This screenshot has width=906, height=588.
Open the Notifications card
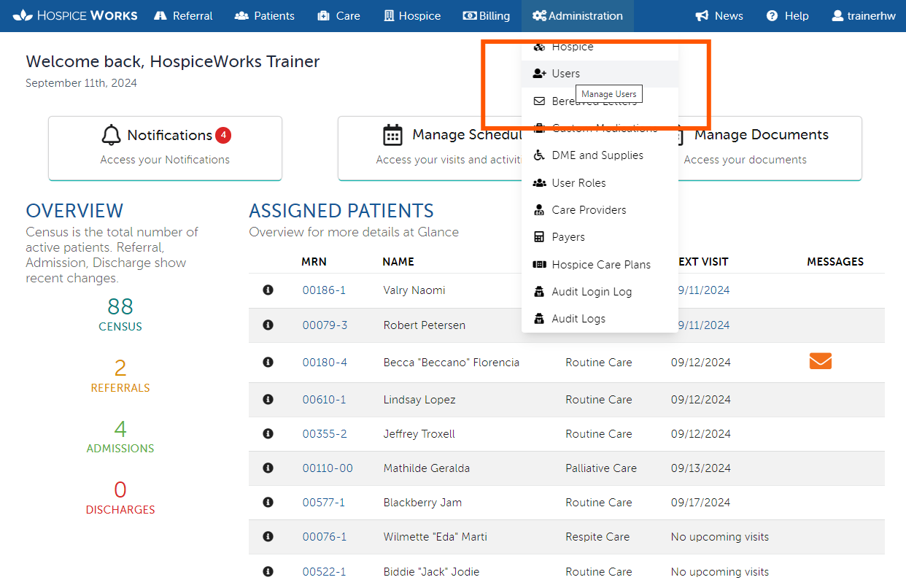coord(165,147)
